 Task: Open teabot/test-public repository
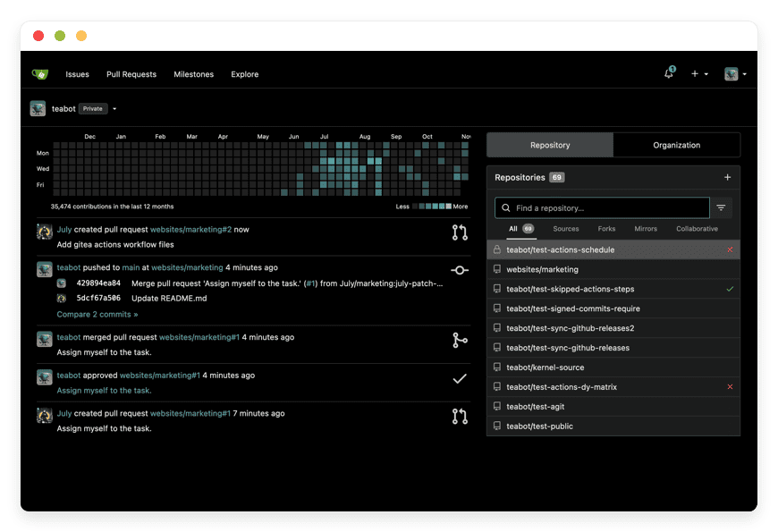(x=539, y=426)
